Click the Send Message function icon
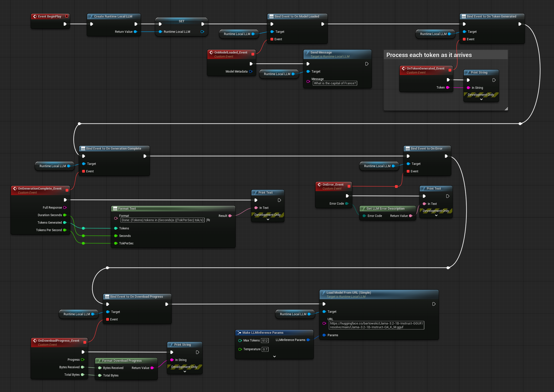554x392 pixels. (x=308, y=53)
